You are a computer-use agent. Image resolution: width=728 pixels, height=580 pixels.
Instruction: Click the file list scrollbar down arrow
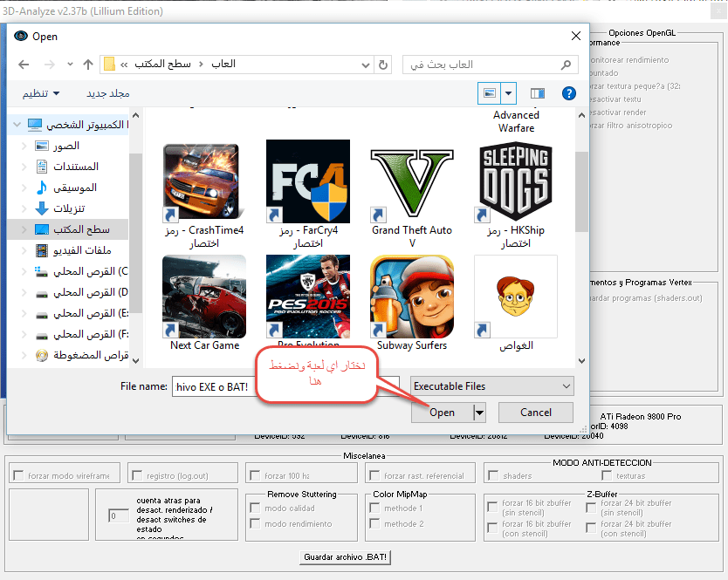pos(581,360)
